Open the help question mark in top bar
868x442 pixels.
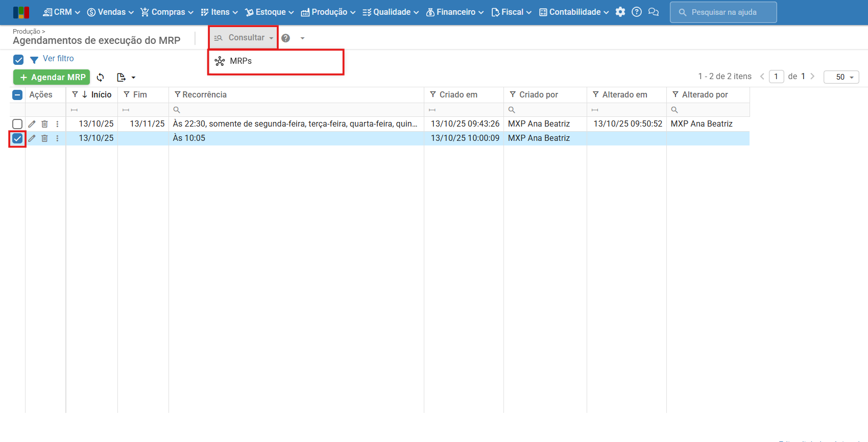(637, 12)
